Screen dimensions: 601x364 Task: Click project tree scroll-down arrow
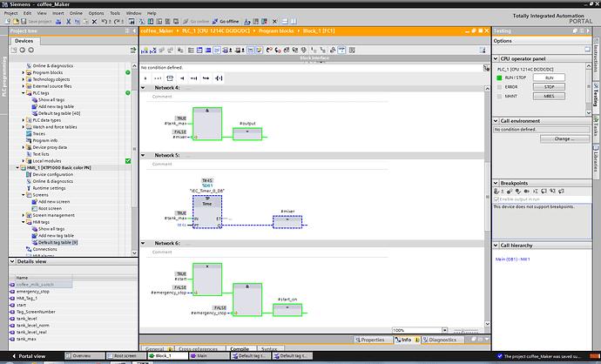click(x=134, y=253)
